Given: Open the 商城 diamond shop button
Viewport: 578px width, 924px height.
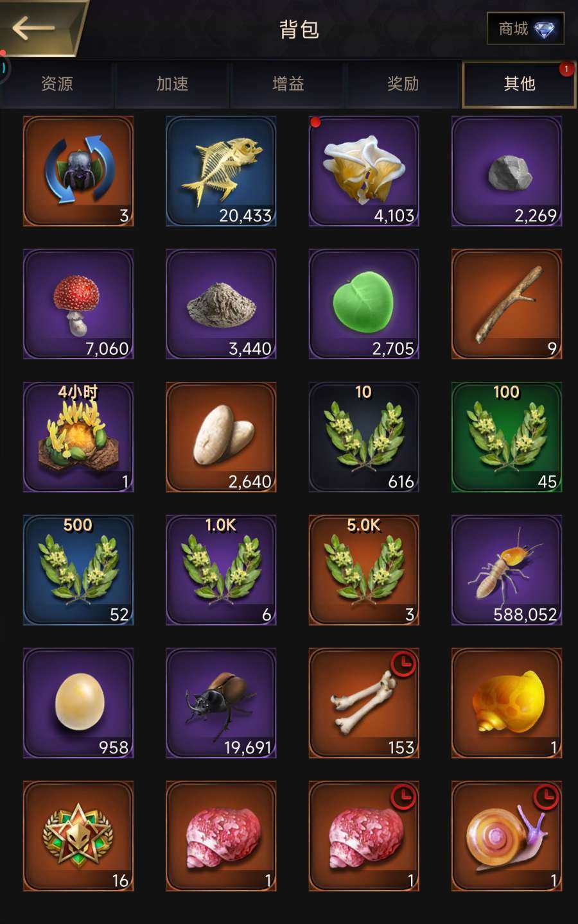Looking at the screenshot, I should tap(526, 29).
